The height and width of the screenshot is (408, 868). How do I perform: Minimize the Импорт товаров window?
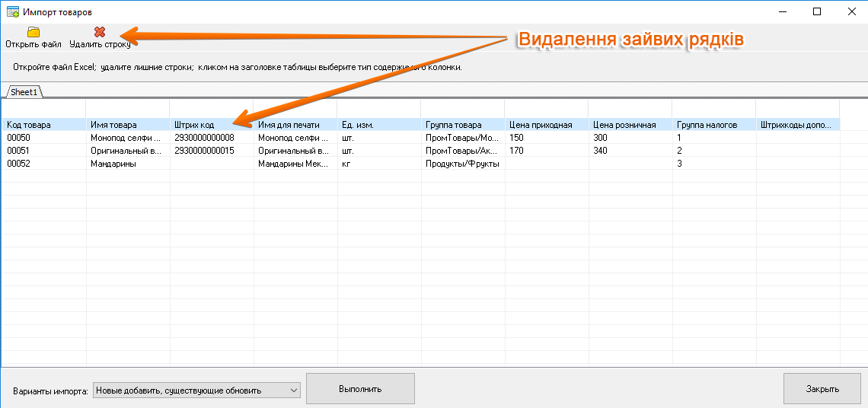(783, 11)
